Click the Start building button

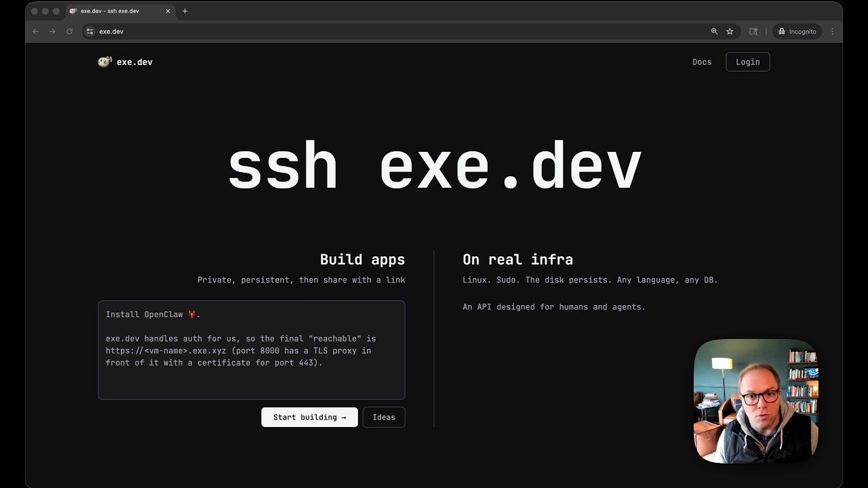point(309,417)
